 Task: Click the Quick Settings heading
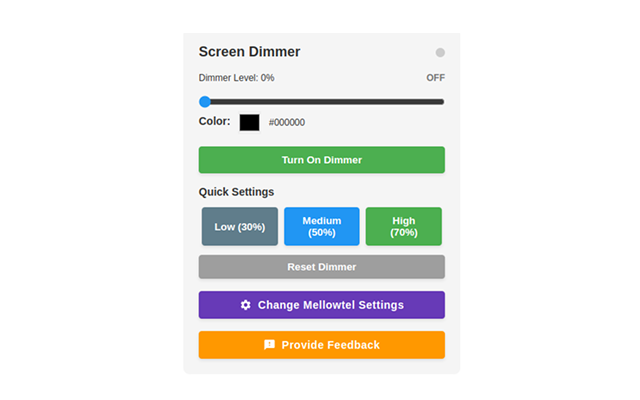(x=236, y=192)
